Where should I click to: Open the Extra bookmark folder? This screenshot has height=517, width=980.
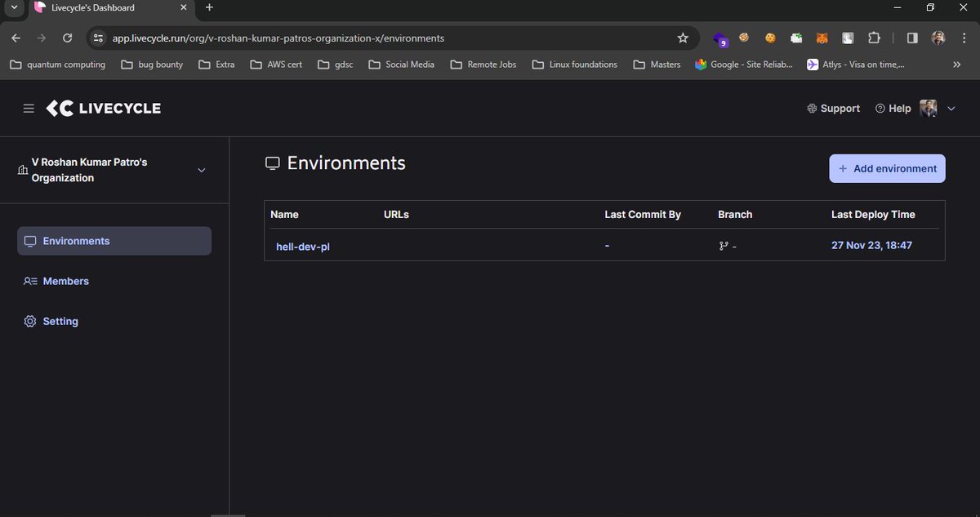(x=216, y=65)
